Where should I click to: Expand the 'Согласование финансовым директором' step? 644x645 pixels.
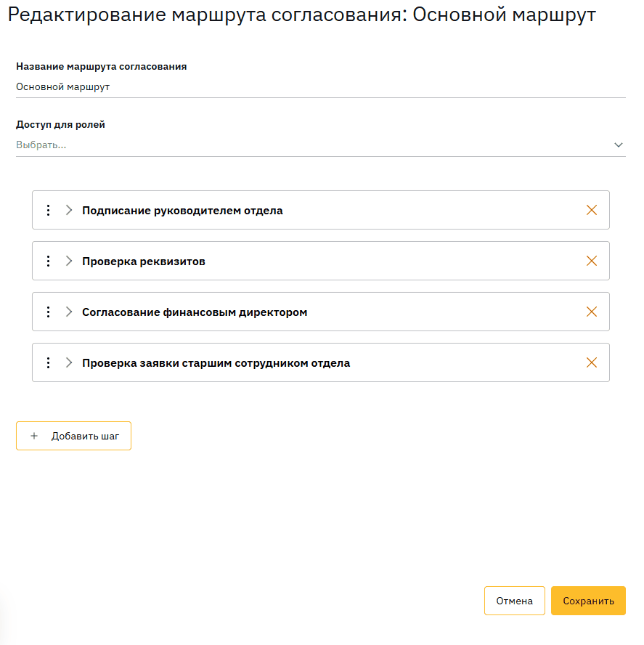69,312
